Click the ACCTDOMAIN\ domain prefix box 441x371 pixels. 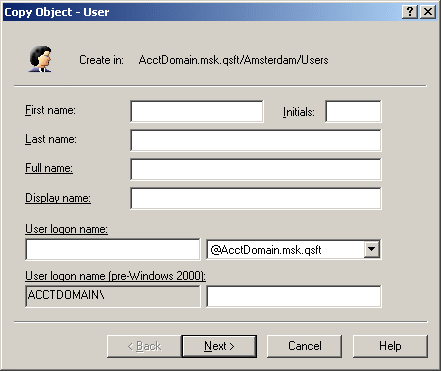coord(113,296)
